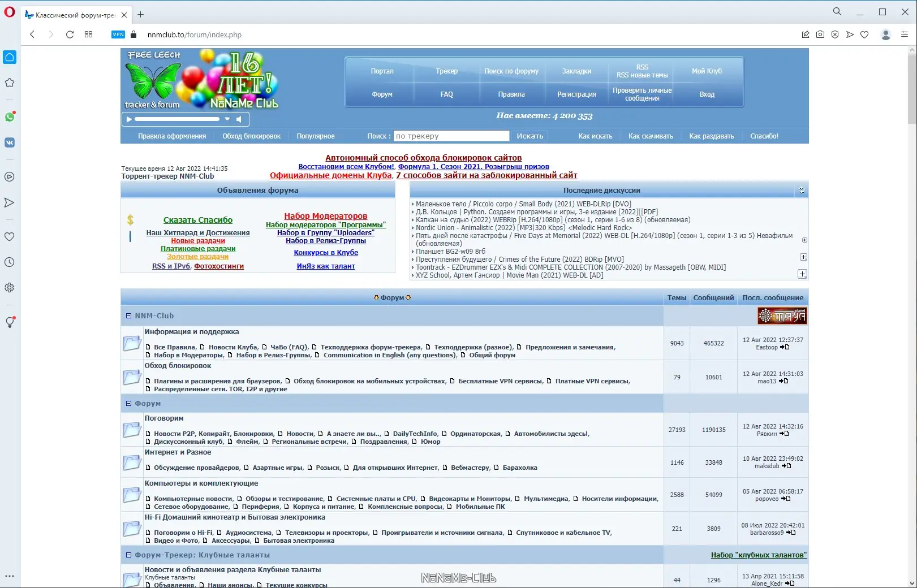Click the Вход login link
Image resolution: width=917 pixels, height=588 pixels.
tap(707, 94)
